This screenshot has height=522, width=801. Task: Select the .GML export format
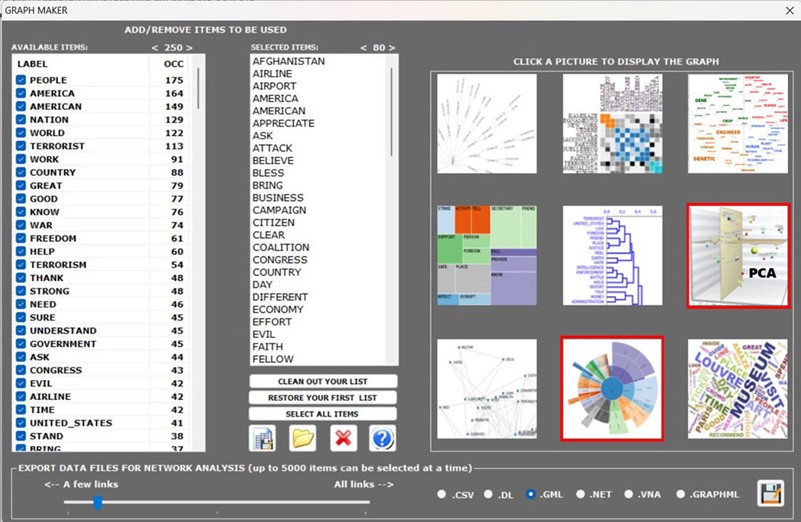(x=531, y=494)
